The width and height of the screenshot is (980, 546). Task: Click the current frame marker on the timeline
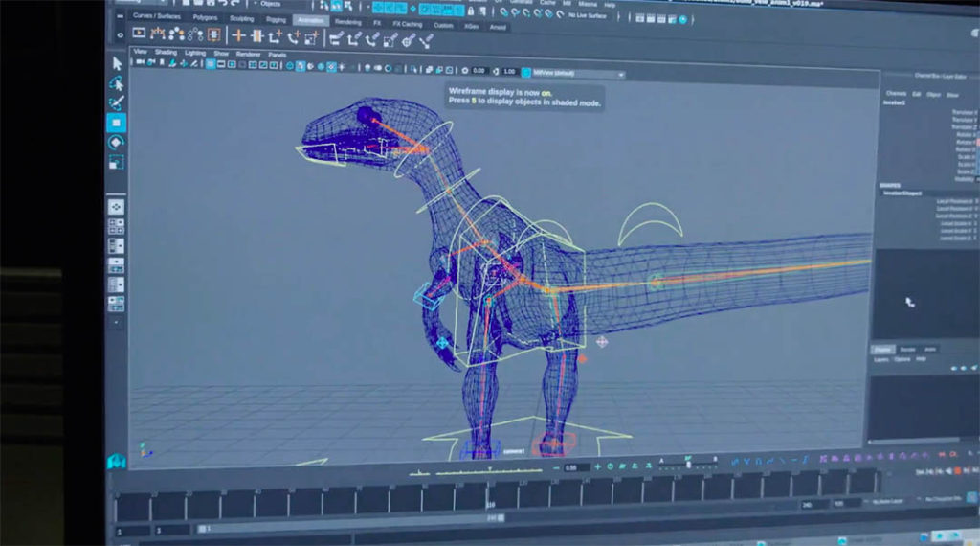coord(490,498)
